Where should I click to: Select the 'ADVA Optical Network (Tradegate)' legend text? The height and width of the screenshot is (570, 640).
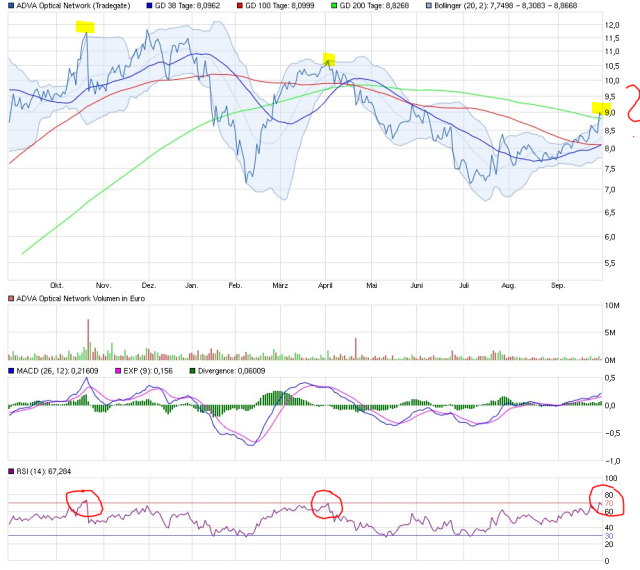[73, 6]
